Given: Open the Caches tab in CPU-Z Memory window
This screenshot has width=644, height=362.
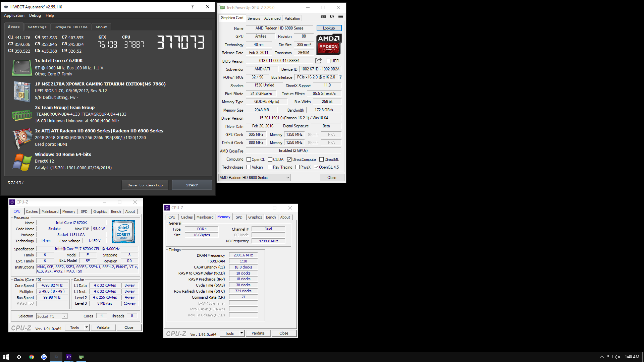Looking at the screenshot, I should [187, 217].
